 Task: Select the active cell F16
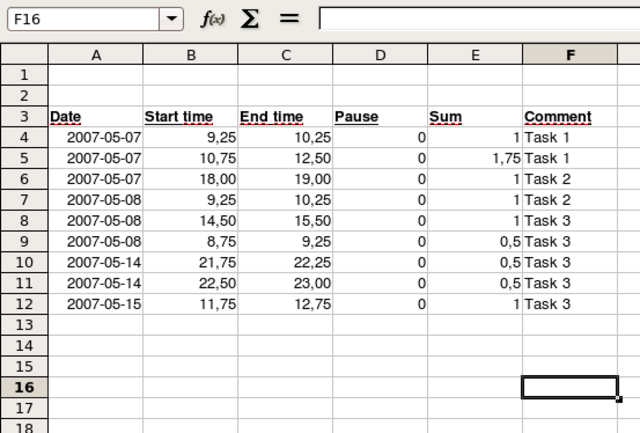pos(570,387)
